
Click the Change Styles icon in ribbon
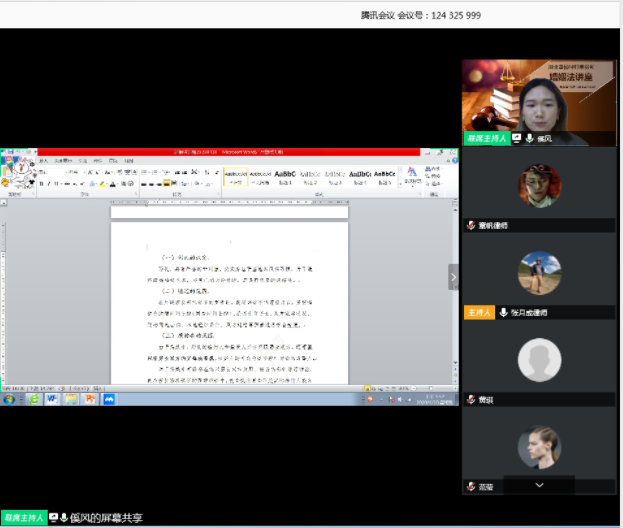(411, 176)
